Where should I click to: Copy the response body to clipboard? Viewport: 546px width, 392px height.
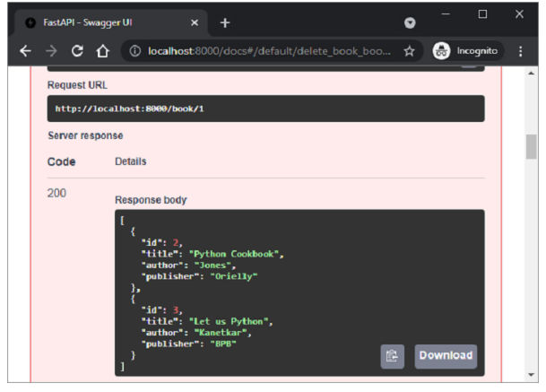pyautogui.click(x=391, y=356)
